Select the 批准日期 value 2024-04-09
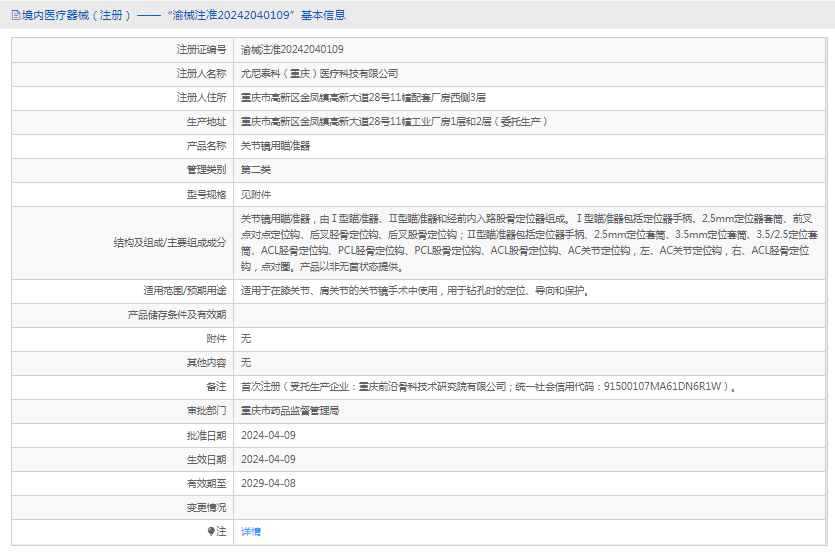The width and height of the screenshot is (835, 552). coord(268,435)
